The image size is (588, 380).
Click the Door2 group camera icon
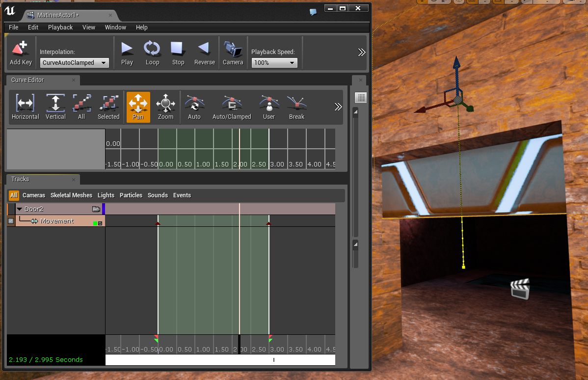tap(96, 209)
